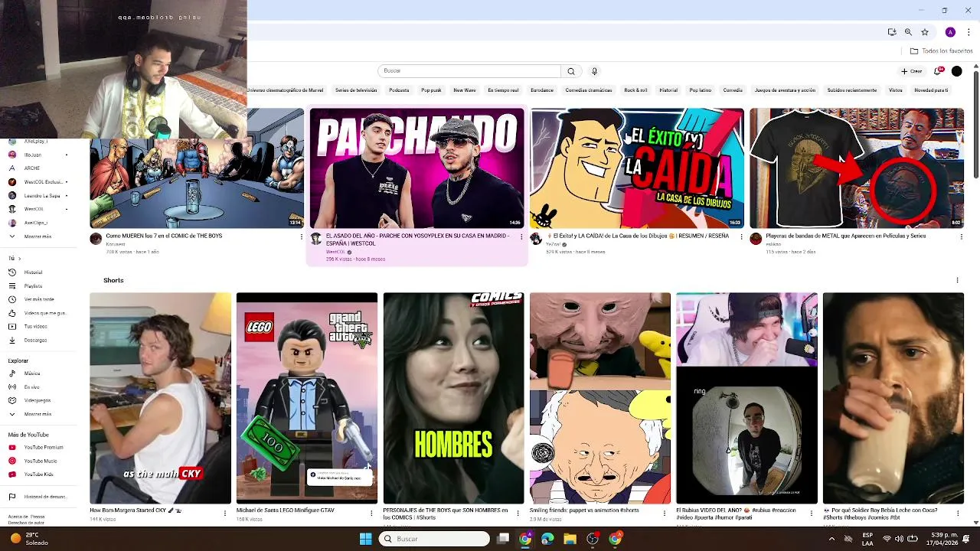Image resolution: width=980 pixels, height=551 pixels.
Task: Open La Casa de los Dibujos thumbnail
Action: 637,168
